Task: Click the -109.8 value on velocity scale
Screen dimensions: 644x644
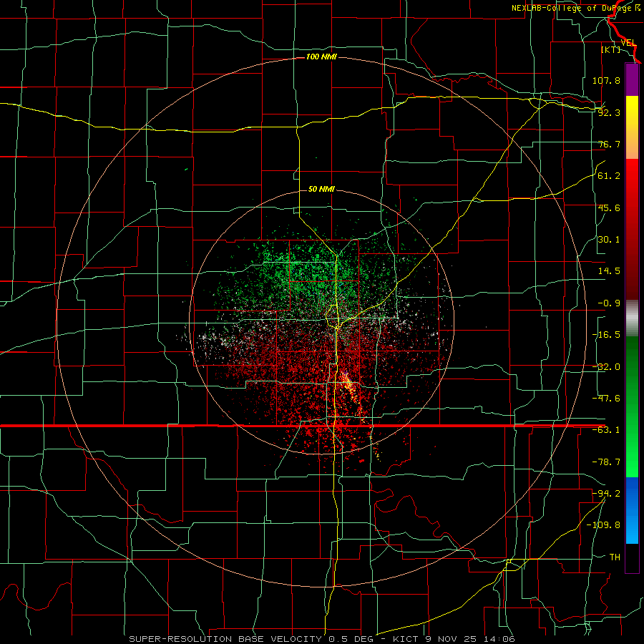Action: [x=603, y=525]
